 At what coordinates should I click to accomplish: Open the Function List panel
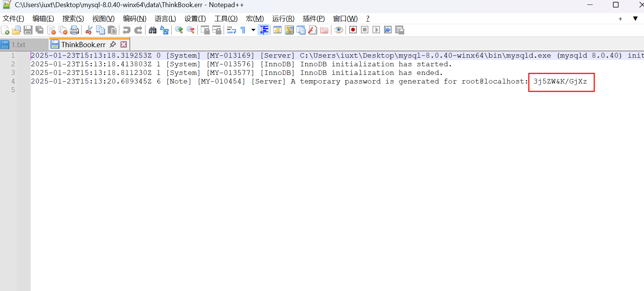tap(313, 30)
